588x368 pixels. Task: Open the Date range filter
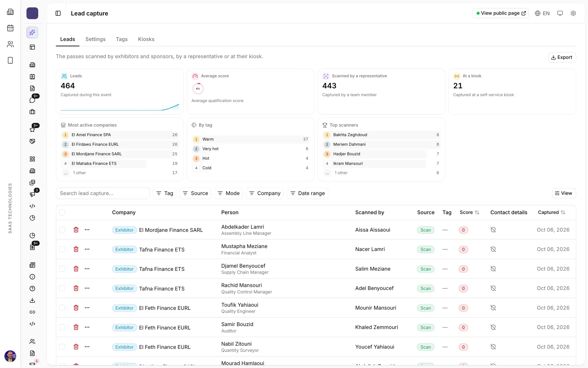point(307,193)
